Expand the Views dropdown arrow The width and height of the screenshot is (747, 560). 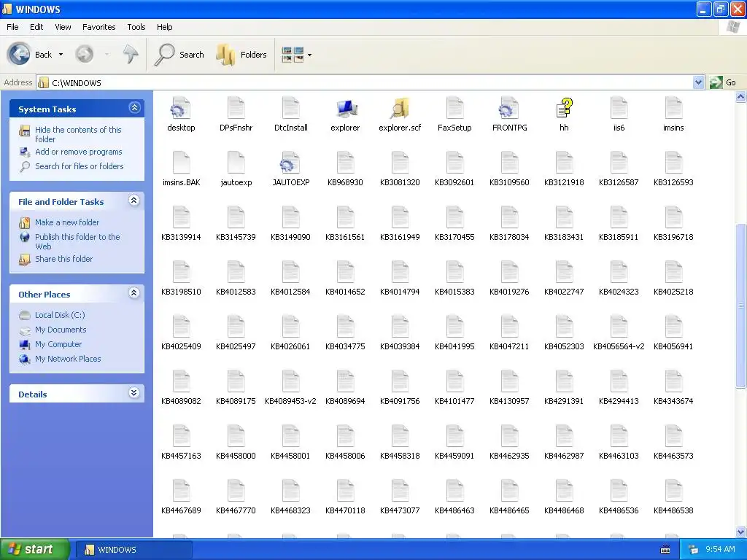[309, 55]
